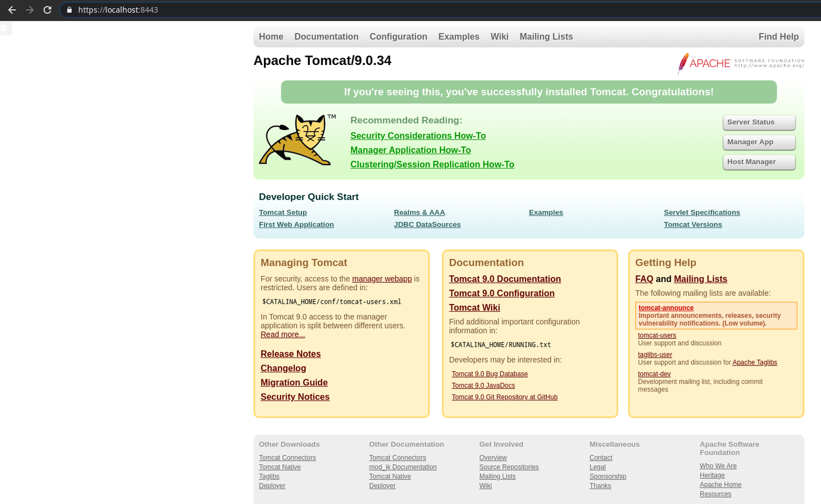Open the Find Help link

point(779,36)
